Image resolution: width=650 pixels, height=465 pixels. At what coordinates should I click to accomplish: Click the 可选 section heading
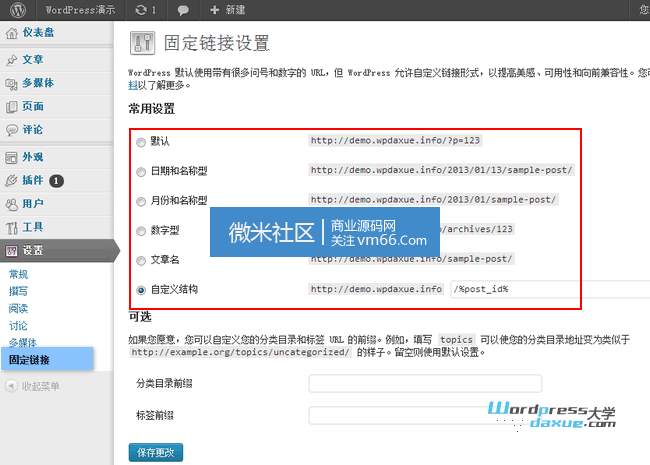click(x=140, y=317)
